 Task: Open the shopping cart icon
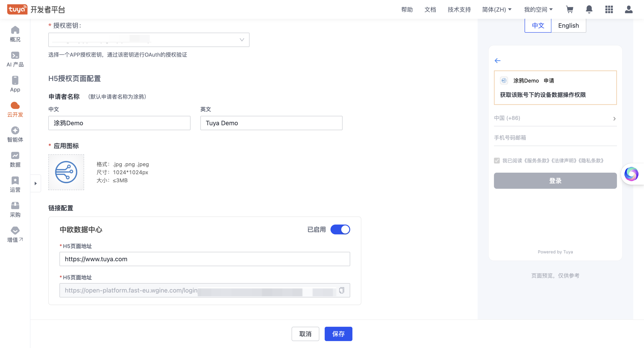(570, 9)
